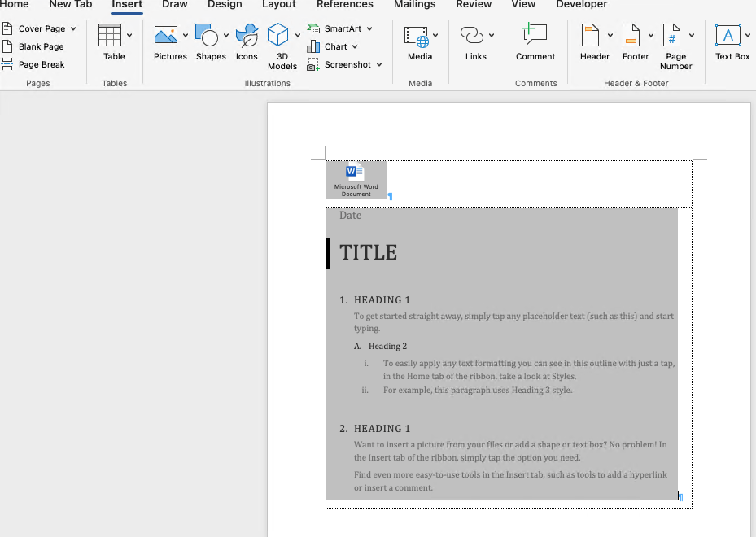Click the Text Box icon
Image resolution: width=756 pixels, height=537 pixels.
point(728,35)
